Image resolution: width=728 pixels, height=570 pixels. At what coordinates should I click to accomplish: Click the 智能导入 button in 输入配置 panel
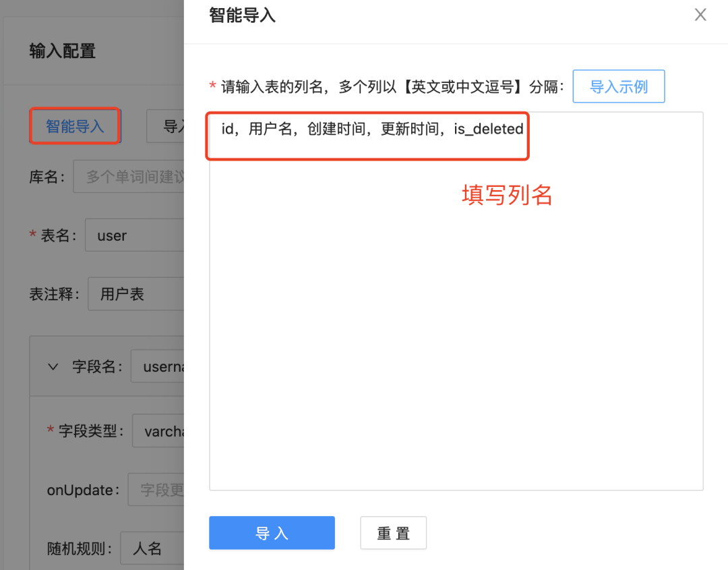tap(75, 126)
